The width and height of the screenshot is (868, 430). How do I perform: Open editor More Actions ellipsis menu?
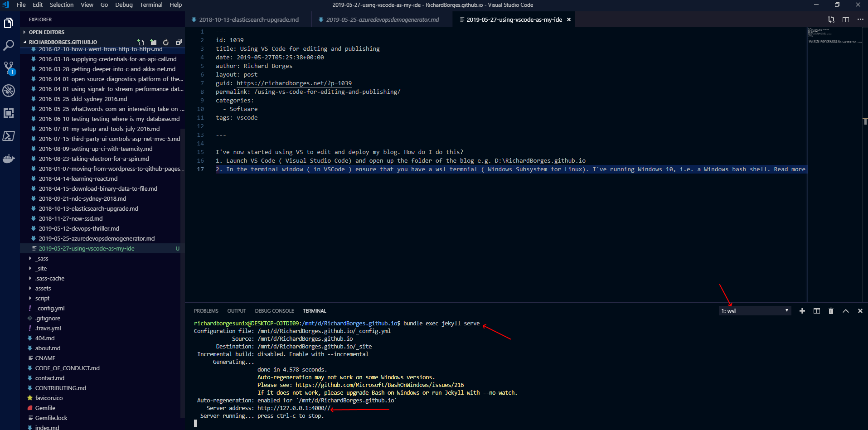(860, 19)
